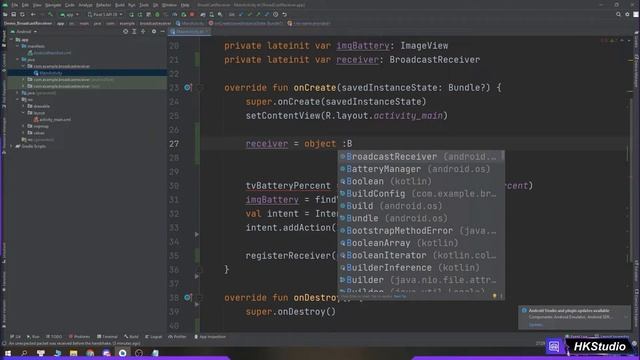Open the Help menu
The height and width of the screenshot is (360, 640).
pyautogui.click(x=185, y=5)
